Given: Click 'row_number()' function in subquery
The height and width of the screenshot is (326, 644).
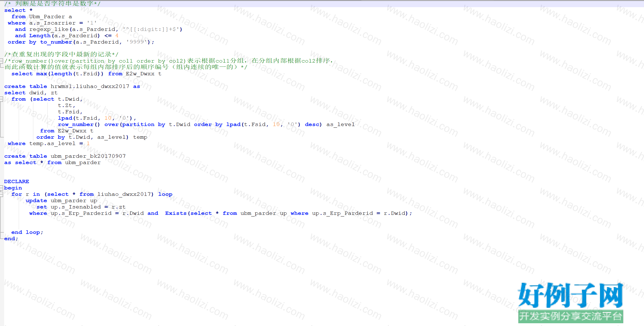Looking at the screenshot, I should (79, 124).
